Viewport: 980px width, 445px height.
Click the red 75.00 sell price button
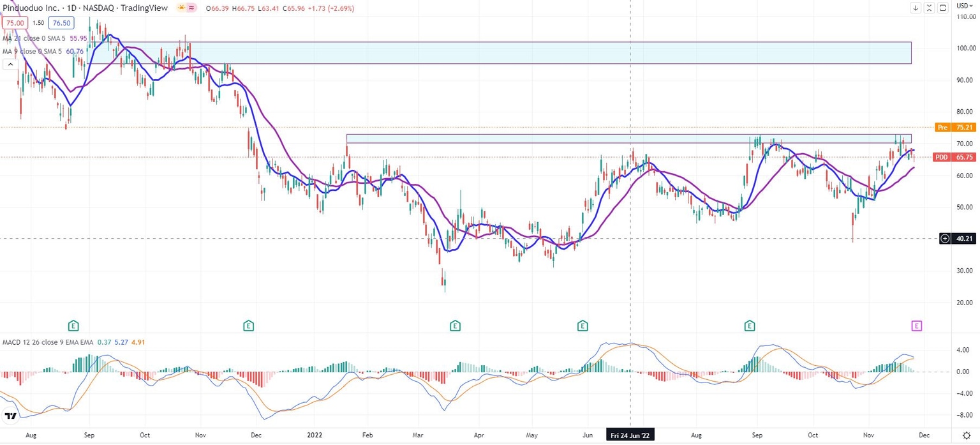(13, 22)
